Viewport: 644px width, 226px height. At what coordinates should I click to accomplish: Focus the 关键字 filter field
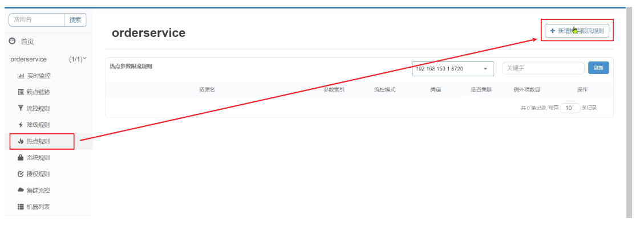543,68
